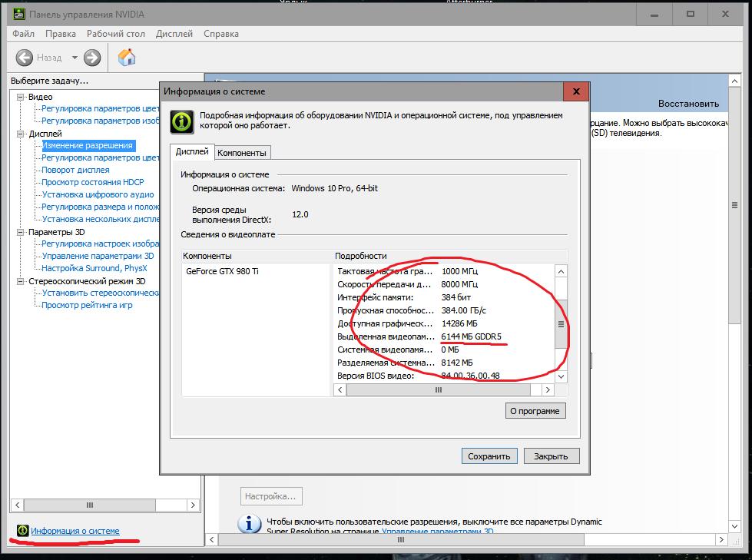This screenshot has height=560, width=752.
Task: Open Установка цифрового аудио task
Action: (98, 194)
